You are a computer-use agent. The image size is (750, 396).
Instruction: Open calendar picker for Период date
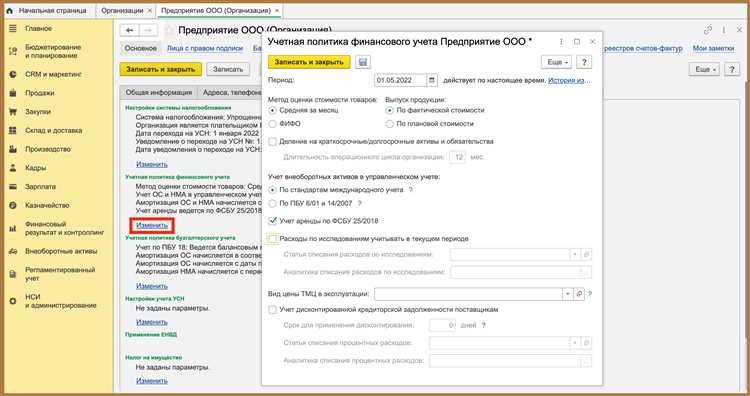(x=432, y=80)
